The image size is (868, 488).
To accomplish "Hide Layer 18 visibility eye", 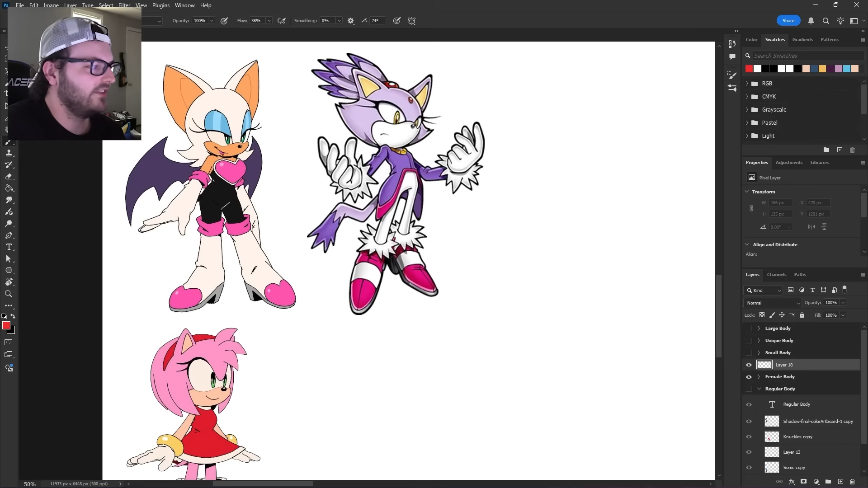I will click(749, 365).
